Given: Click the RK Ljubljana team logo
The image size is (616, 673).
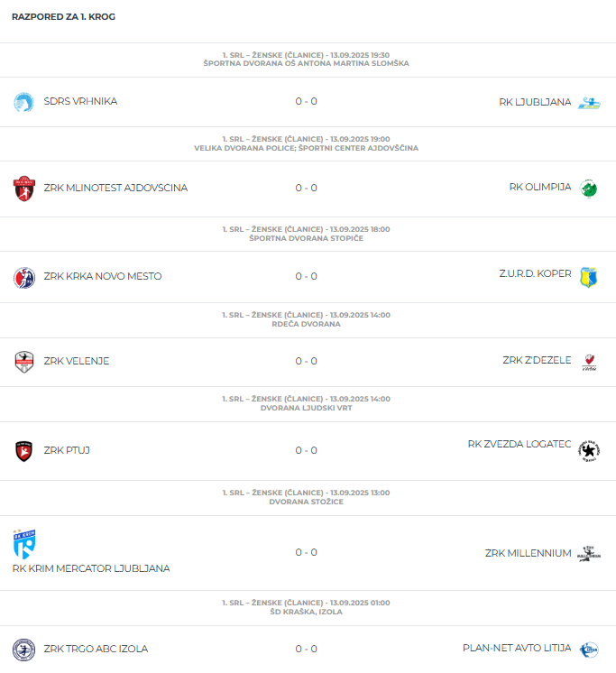Looking at the screenshot, I should (589, 103).
